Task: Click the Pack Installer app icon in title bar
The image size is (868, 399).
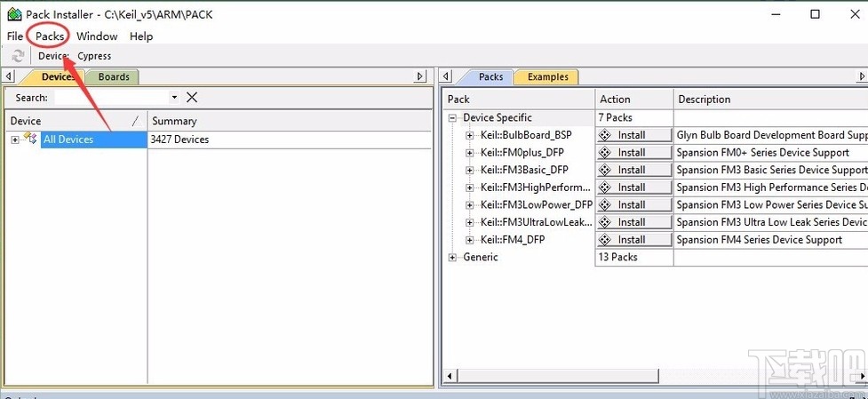Action: click(x=14, y=14)
